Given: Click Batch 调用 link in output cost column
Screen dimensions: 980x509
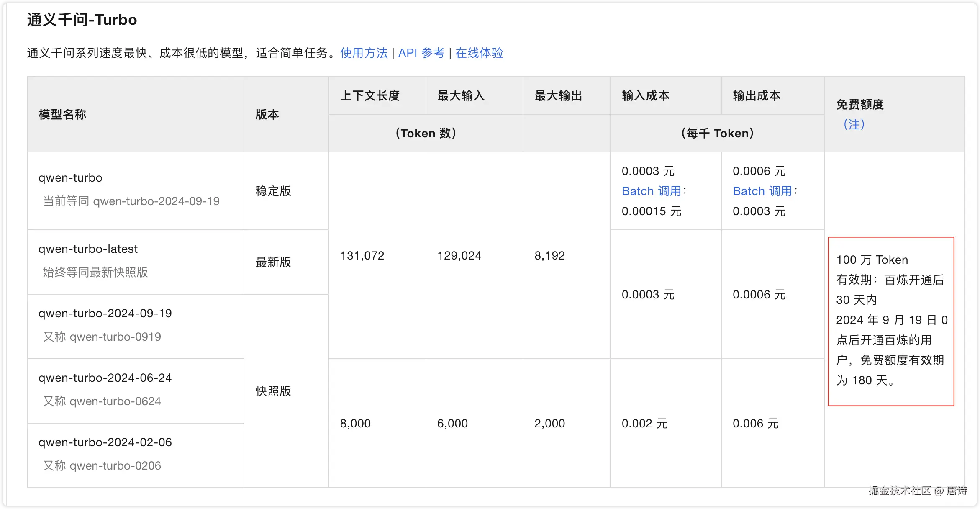Looking at the screenshot, I should click(762, 191).
